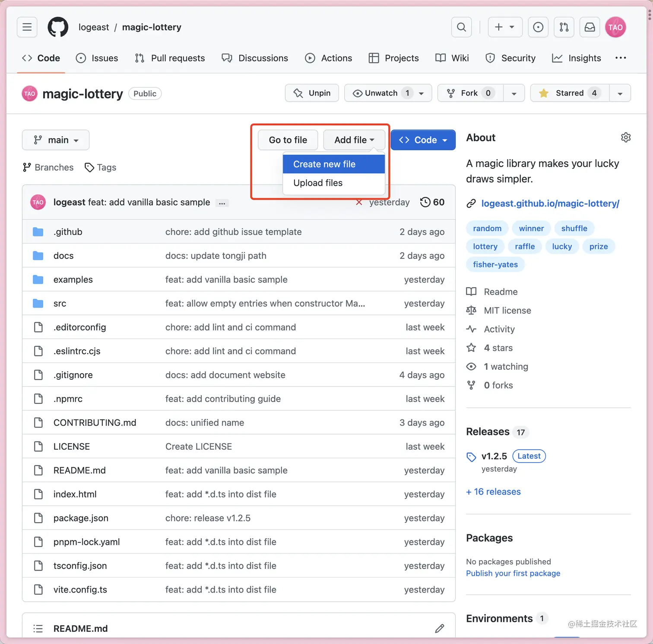
Task: Open the docs folder
Action: tap(63, 256)
